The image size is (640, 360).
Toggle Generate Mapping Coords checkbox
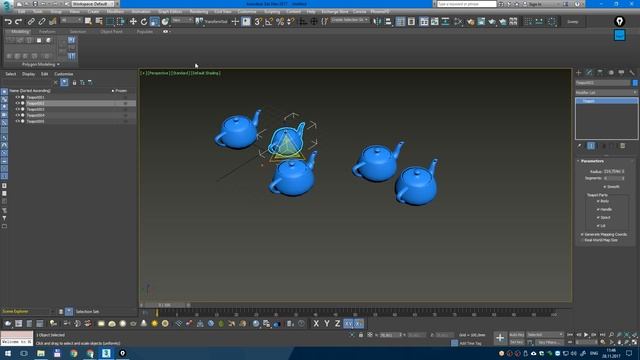[x=582, y=235]
